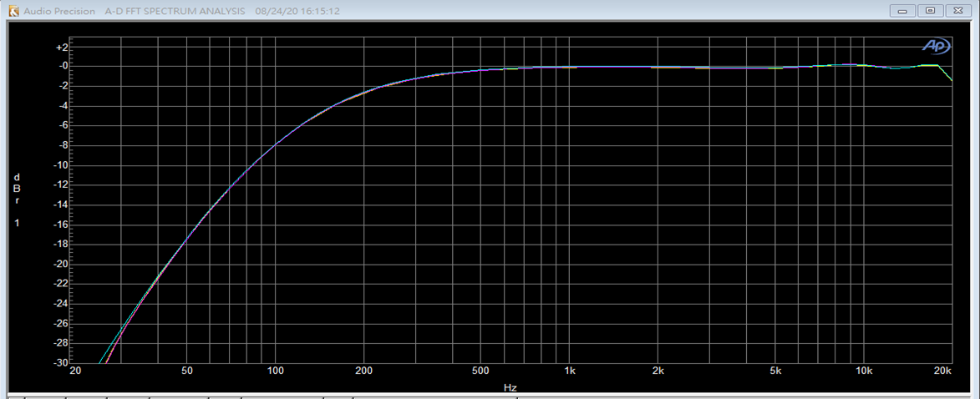Viewport: 980px width, 399px height.
Task: Click the Audio Precision name in title bar
Action: [58, 12]
